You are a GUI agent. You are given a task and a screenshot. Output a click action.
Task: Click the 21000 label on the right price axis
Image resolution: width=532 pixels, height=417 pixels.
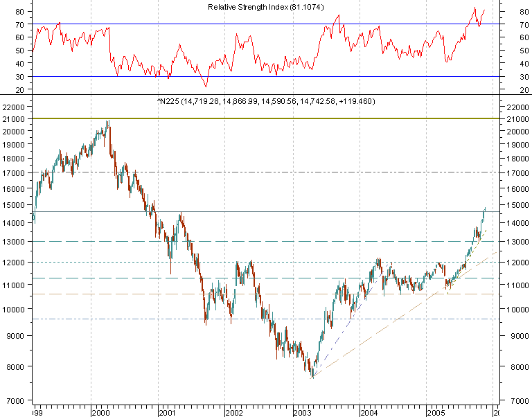coord(517,119)
